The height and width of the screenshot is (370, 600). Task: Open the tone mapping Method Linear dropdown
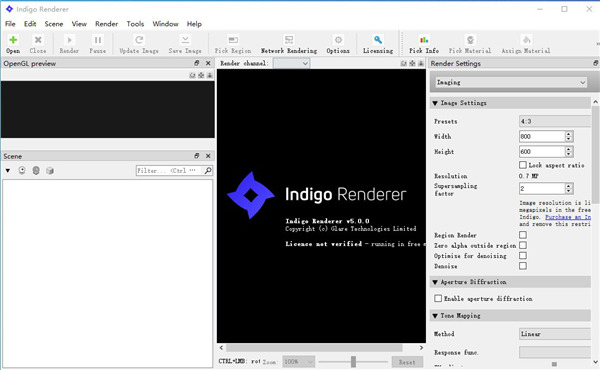click(x=555, y=334)
